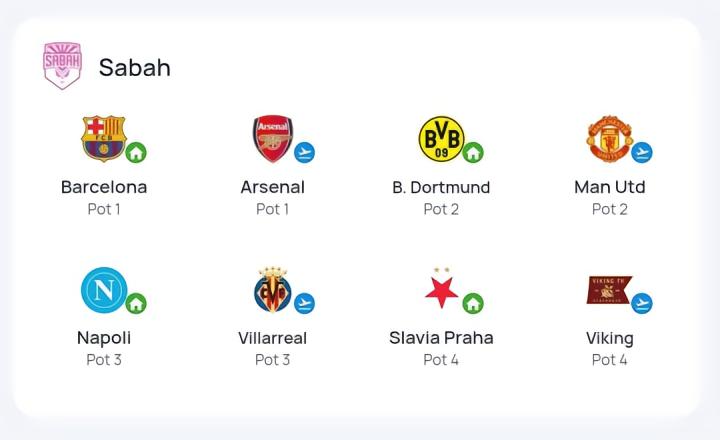Click the B. Dortmund BVB logo

click(441, 139)
